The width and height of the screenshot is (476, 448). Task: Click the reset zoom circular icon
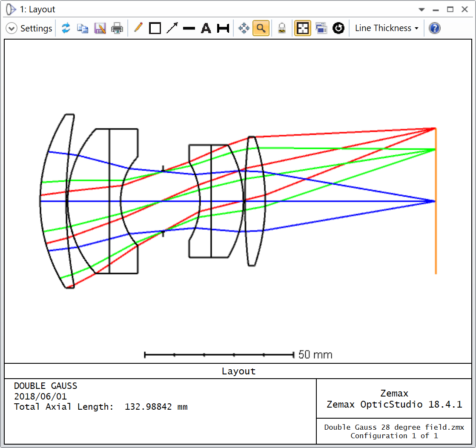pyautogui.click(x=338, y=28)
